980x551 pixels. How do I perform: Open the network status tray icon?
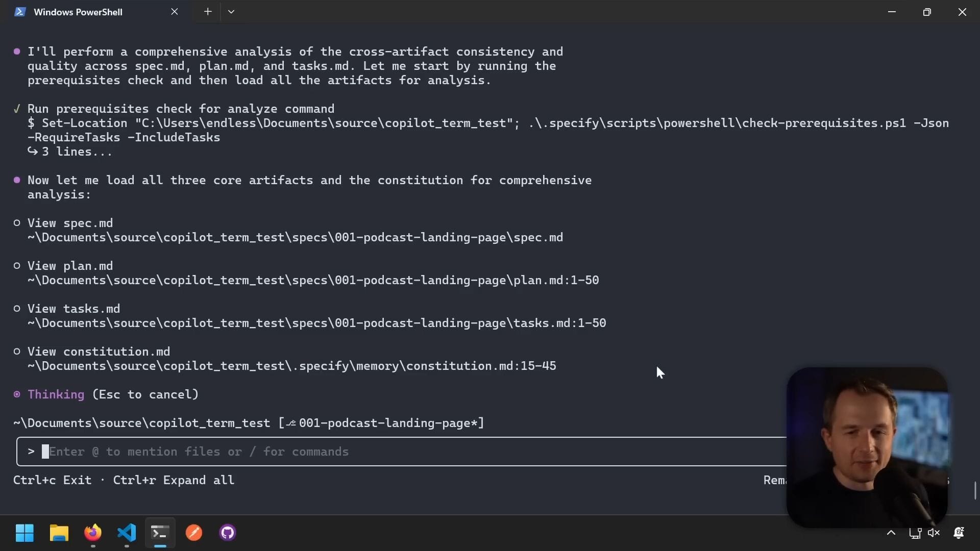point(915,533)
